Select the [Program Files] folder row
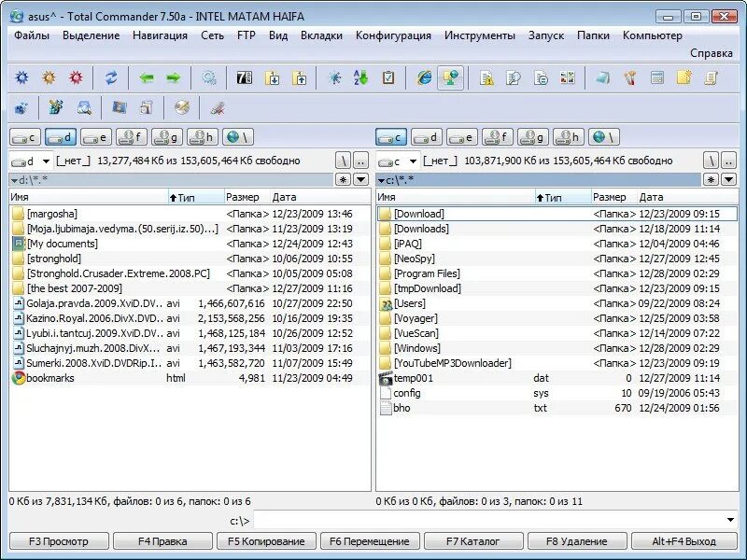 pos(557,273)
